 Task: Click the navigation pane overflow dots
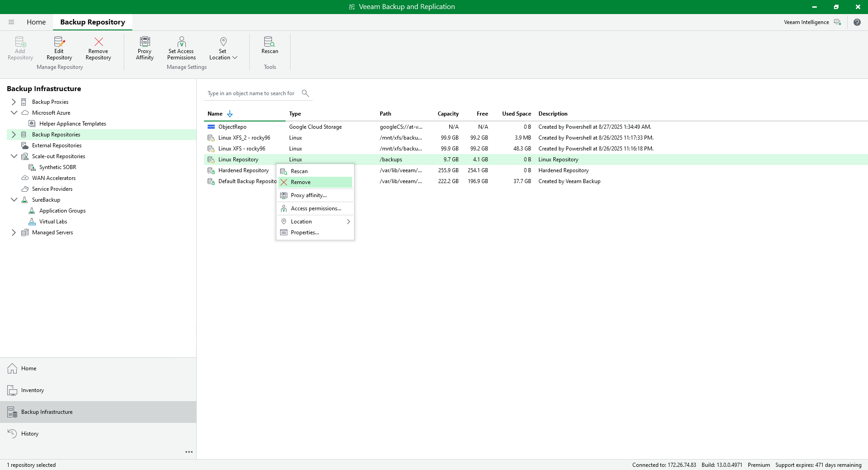[x=189, y=452]
